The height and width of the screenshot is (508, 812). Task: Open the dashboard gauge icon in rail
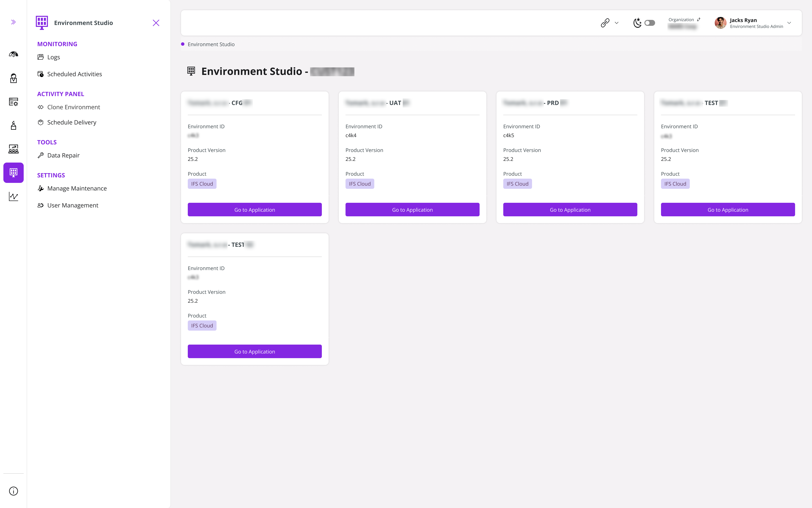pos(13,54)
